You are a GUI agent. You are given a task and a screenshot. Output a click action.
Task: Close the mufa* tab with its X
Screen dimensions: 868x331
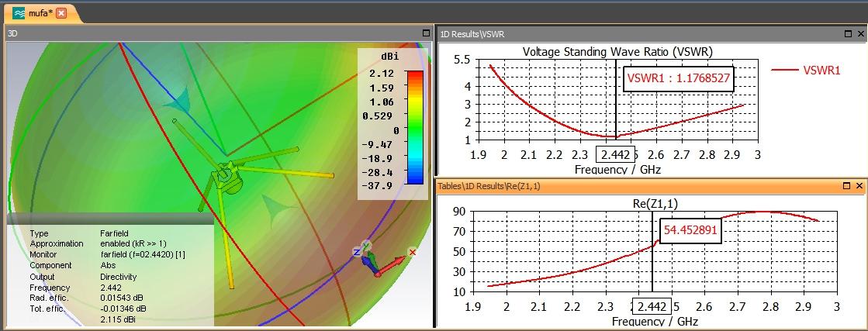click(61, 13)
